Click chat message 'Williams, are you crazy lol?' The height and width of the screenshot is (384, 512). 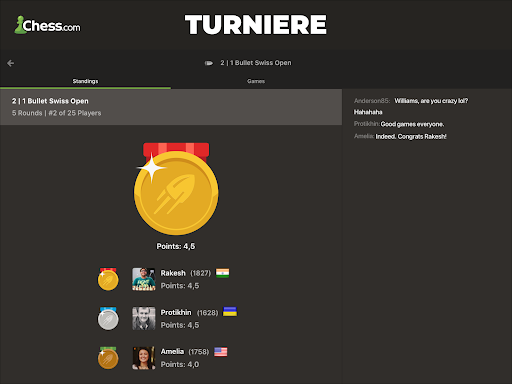coord(431,101)
